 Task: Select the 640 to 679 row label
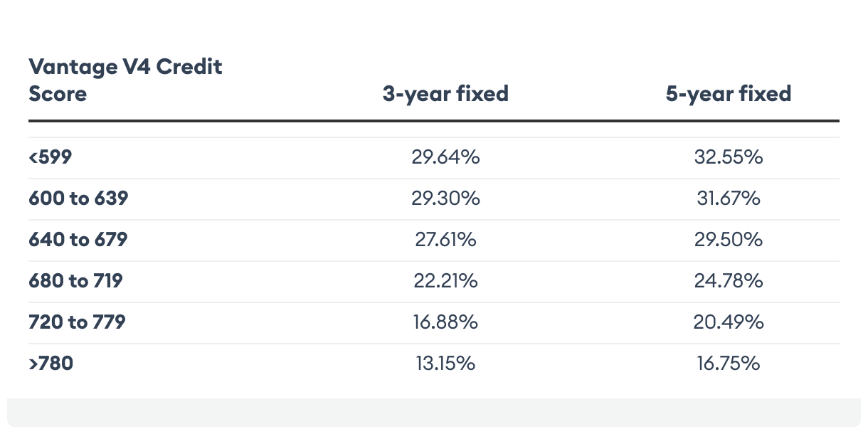click(x=78, y=239)
